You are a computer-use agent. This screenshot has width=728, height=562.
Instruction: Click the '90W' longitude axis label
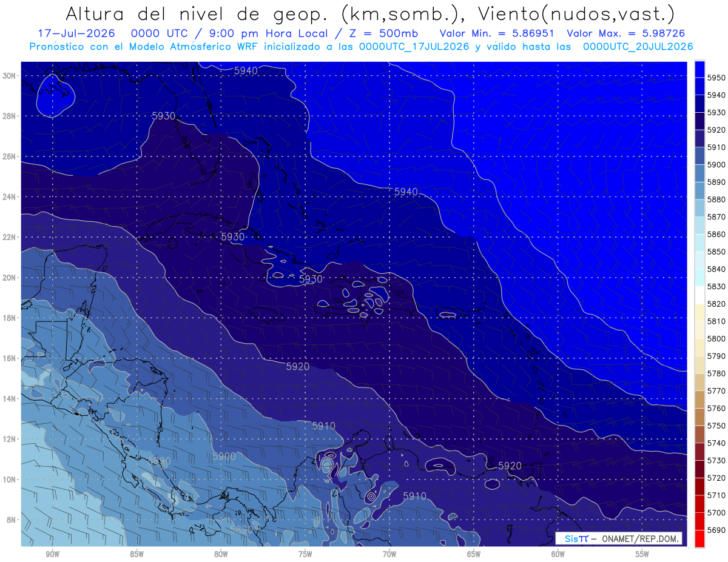point(52,554)
